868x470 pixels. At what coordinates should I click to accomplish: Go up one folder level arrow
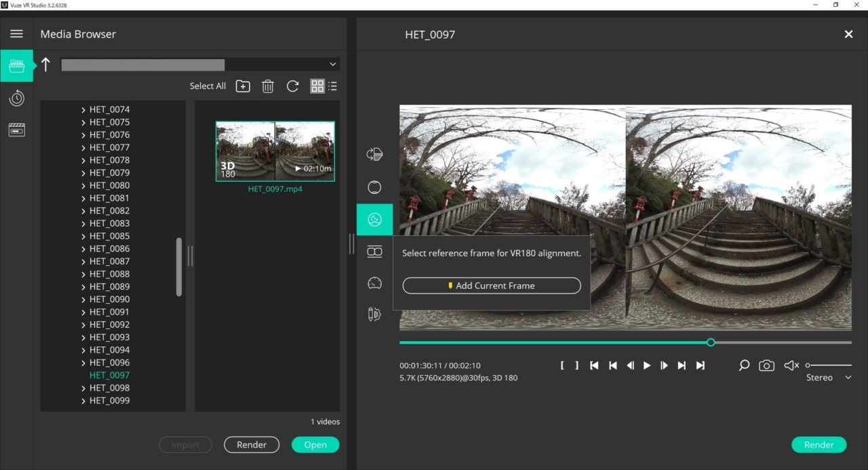point(45,64)
